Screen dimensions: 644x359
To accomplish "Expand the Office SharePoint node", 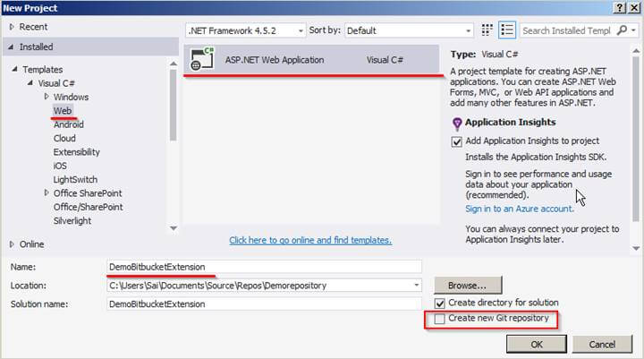I will pos(46,192).
